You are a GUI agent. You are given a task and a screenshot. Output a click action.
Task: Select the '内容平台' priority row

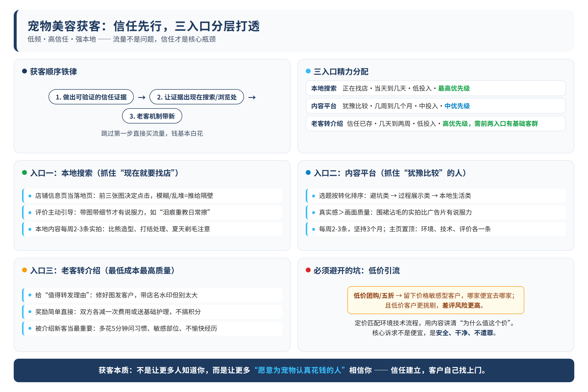pyautogui.click(x=436, y=106)
